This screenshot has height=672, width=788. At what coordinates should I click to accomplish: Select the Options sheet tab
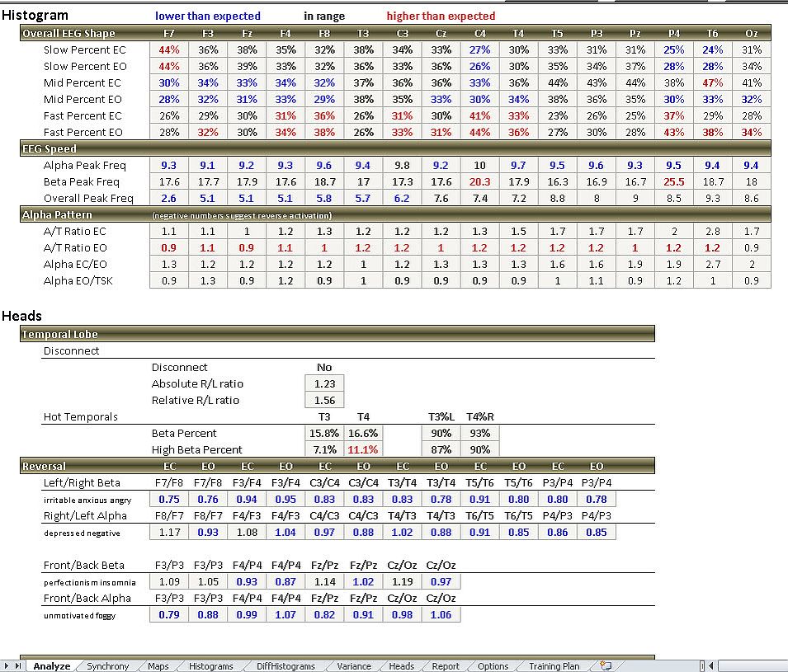pos(493,666)
